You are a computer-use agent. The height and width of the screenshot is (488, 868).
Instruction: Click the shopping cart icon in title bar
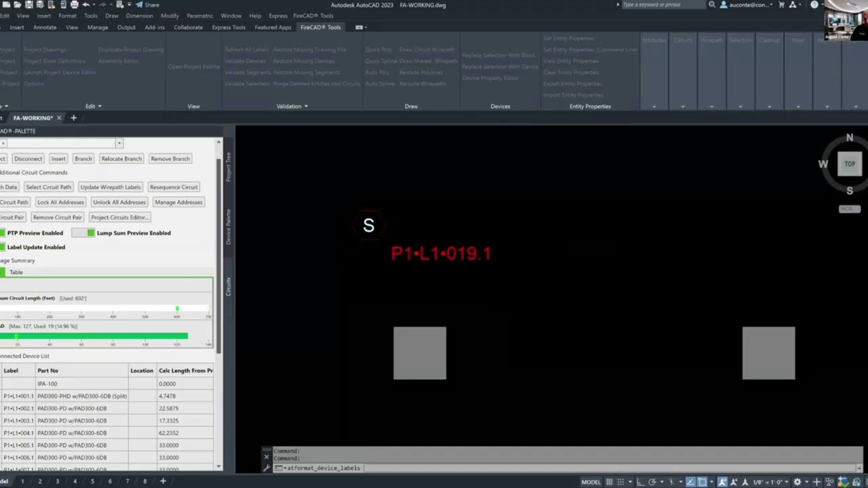click(781, 5)
